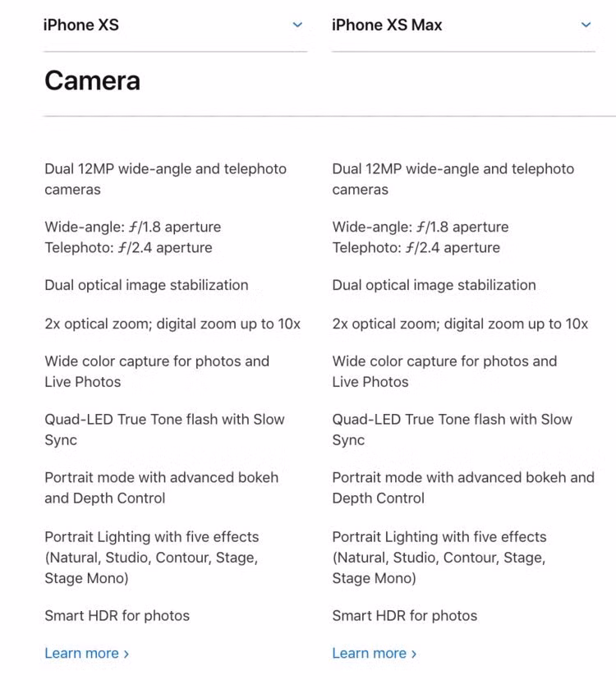Click Learn more in the iPhone XS Max column
The height and width of the screenshot is (680, 616).
[x=369, y=653]
